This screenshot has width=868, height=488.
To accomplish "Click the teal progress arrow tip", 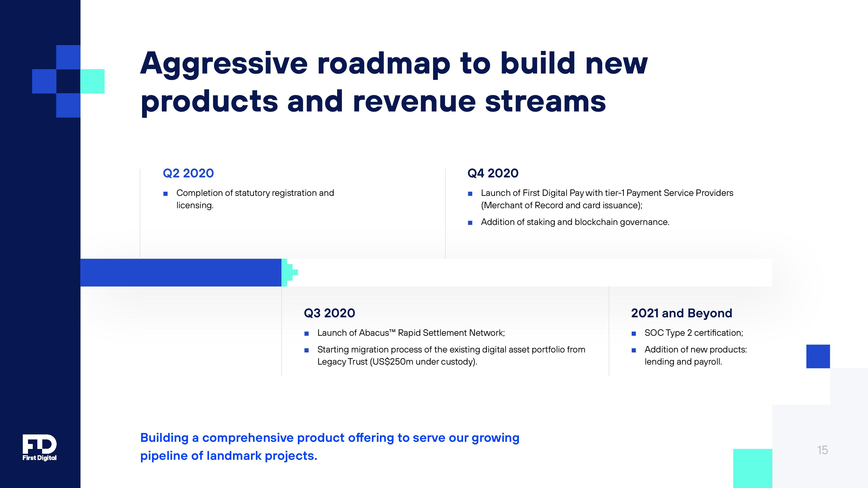I will (289, 272).
